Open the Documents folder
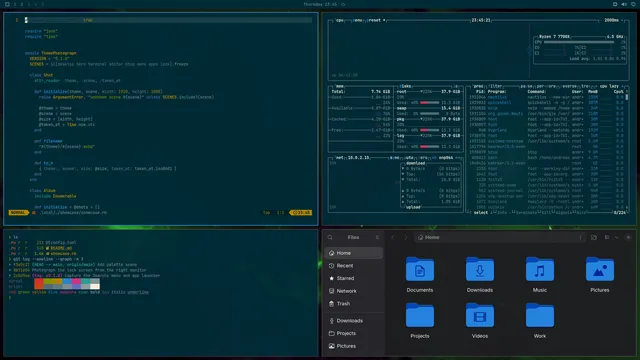 420,275
